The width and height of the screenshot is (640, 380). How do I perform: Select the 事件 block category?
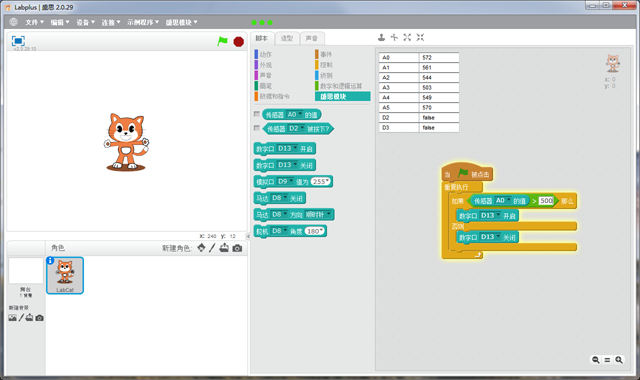point(324,54)
